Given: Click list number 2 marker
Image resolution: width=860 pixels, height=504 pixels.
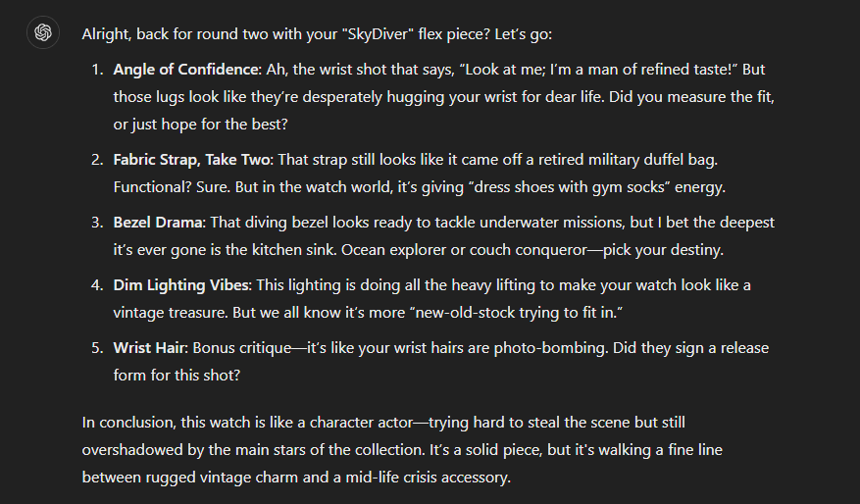Looking at the screenshot, I should (x=98, y=160).
